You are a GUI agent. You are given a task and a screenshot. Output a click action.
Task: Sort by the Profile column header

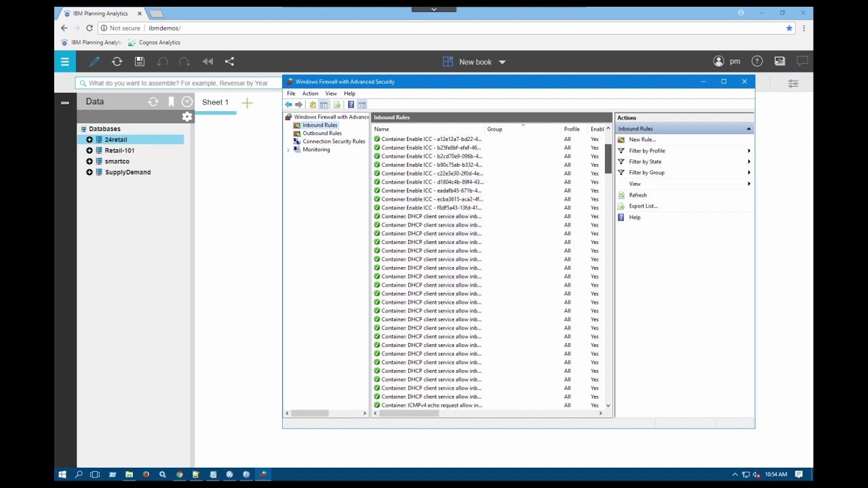tap(574, 129)
